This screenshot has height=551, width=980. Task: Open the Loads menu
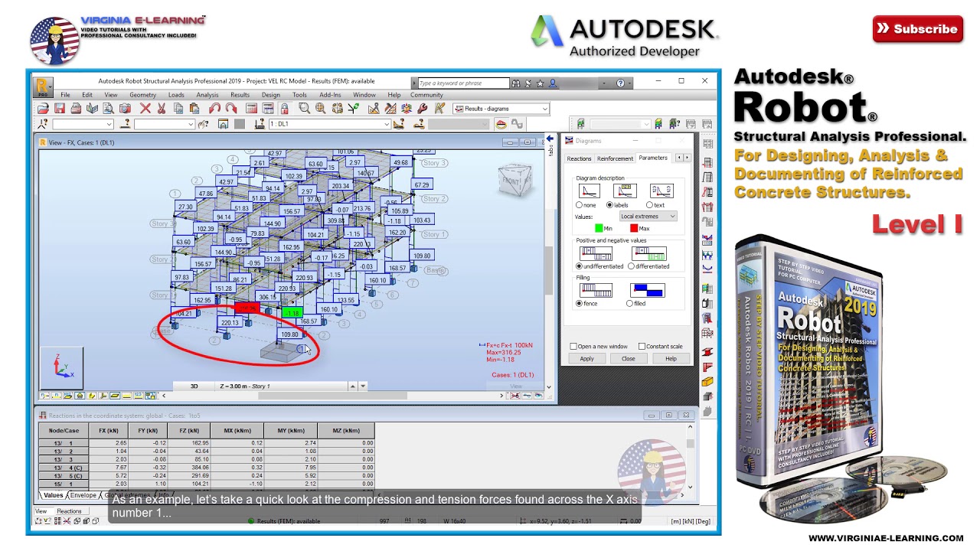tap(176, 95)
